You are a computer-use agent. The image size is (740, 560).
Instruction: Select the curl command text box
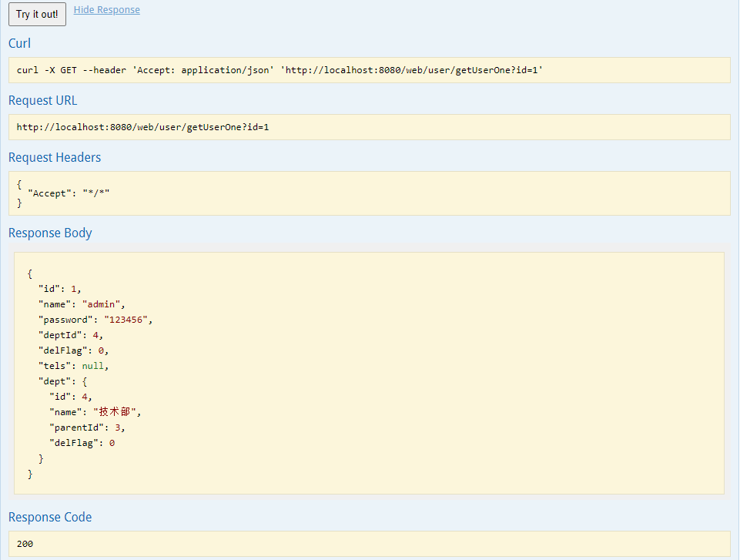click(370, 70)
